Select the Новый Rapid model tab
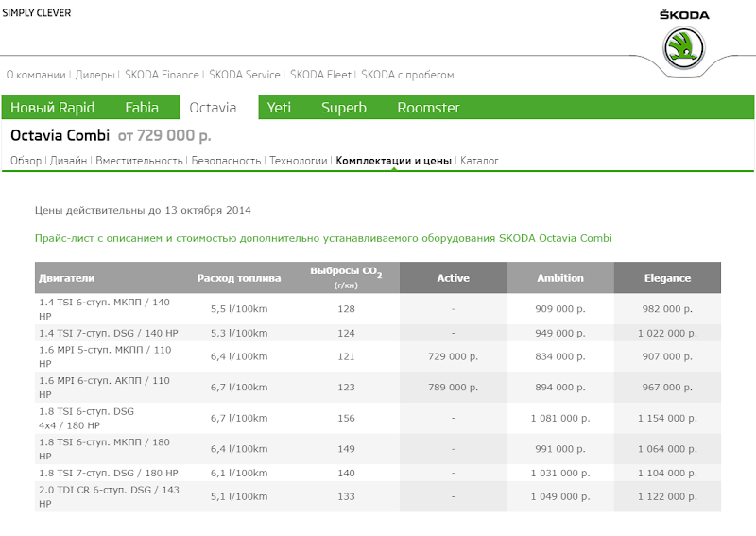The image size is (756, 536). click(x=52, y=107)
